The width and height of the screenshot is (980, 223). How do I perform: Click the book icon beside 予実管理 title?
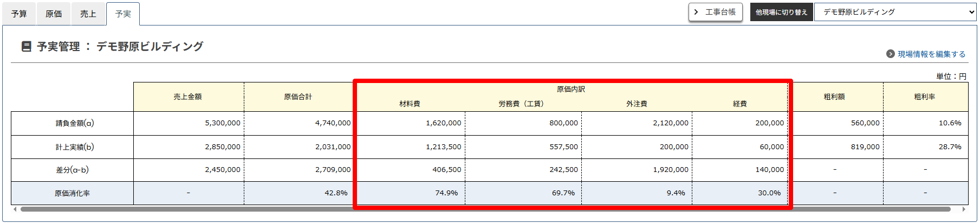26,47
